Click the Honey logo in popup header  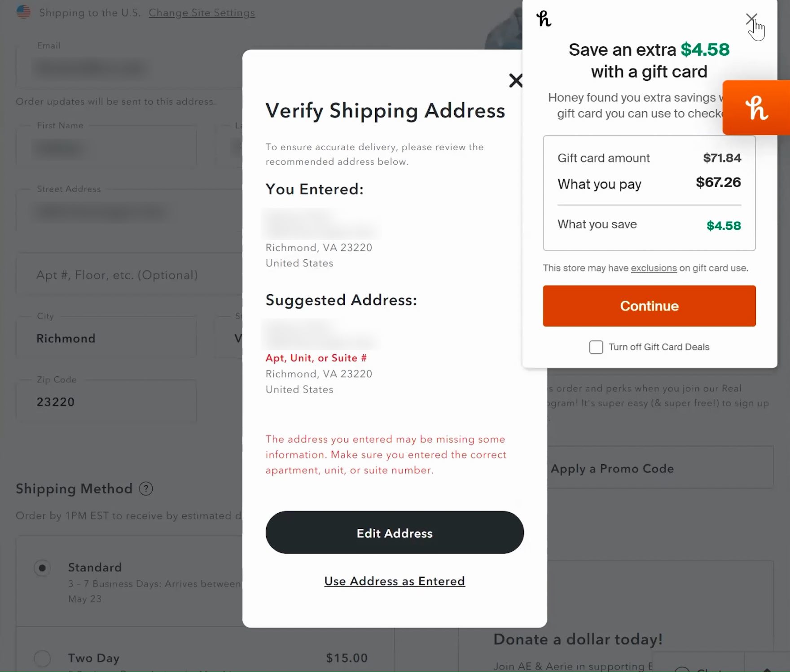544,19
